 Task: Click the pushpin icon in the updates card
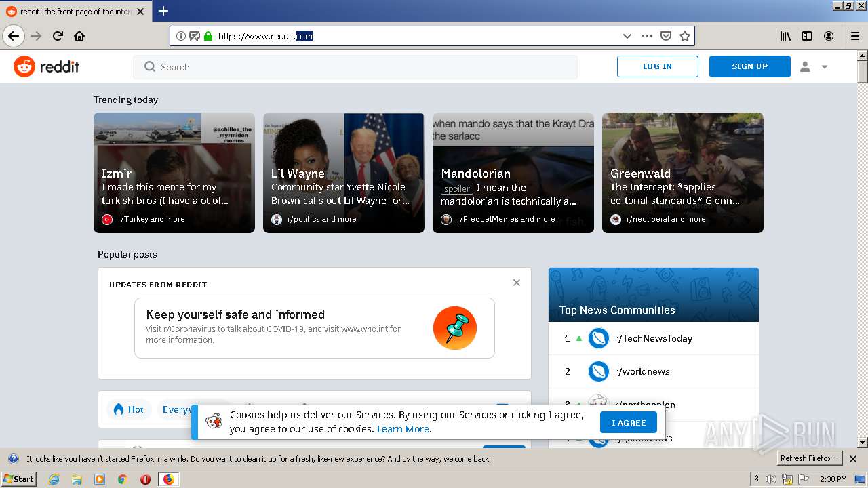[455, 328]
